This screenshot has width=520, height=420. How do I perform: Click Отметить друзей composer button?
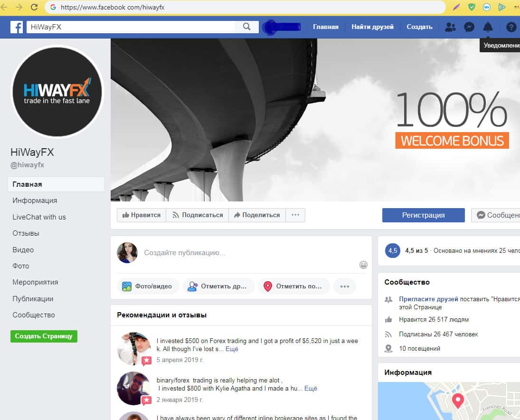click(x=218, y=286)
